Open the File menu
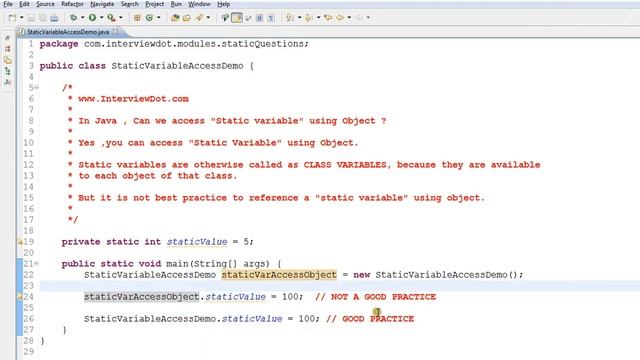Screen dimensions: 640x360 [x=8, y=4]
